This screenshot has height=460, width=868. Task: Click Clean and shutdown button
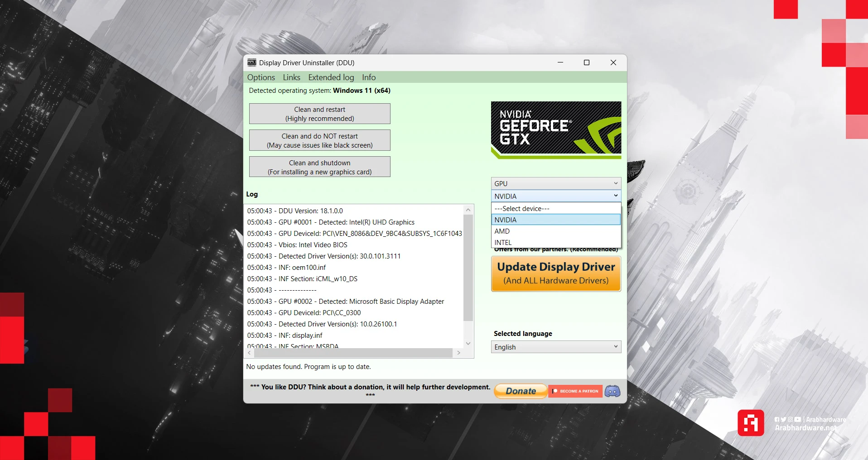320,167
